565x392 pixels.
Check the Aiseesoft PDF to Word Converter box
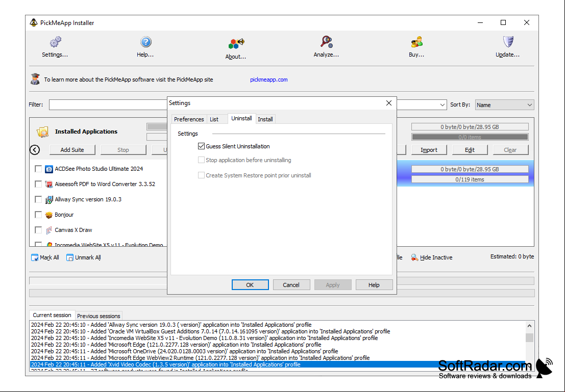click(x=38, y=185)
